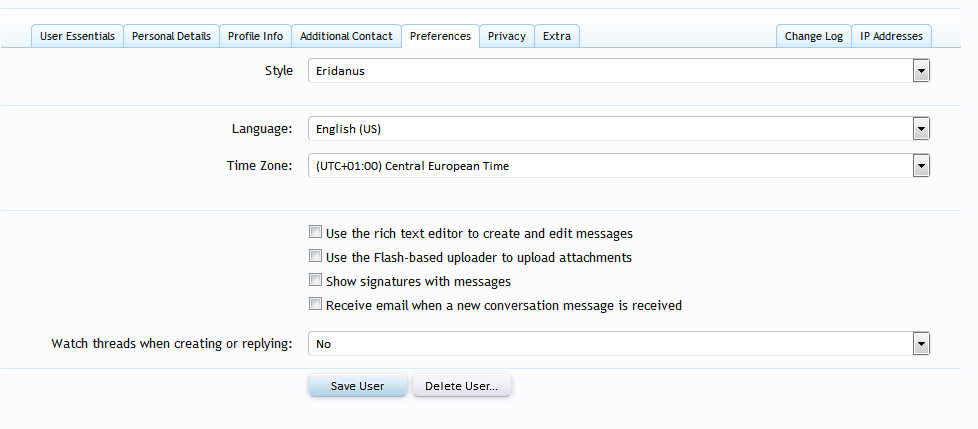Image resolution: width=978 pixels, height=429 pixels.
Task: Select the Additional Contact tab
Action: [346, 36]
